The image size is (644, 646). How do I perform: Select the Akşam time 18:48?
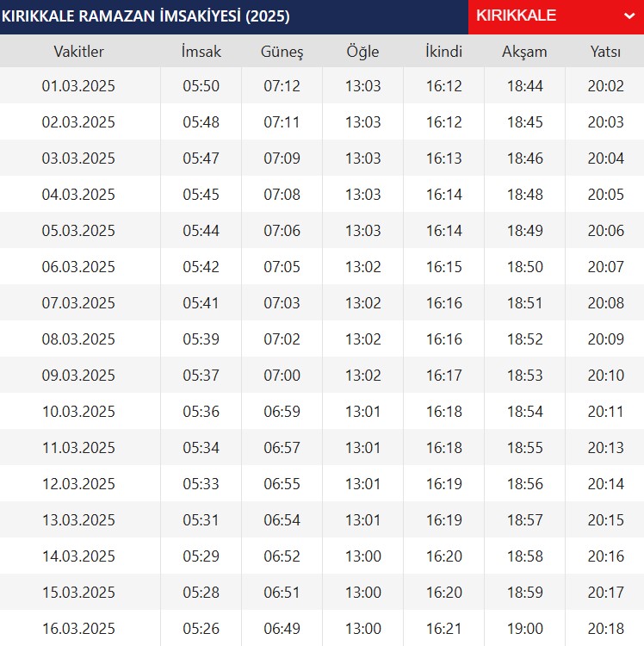pos(524,195)
